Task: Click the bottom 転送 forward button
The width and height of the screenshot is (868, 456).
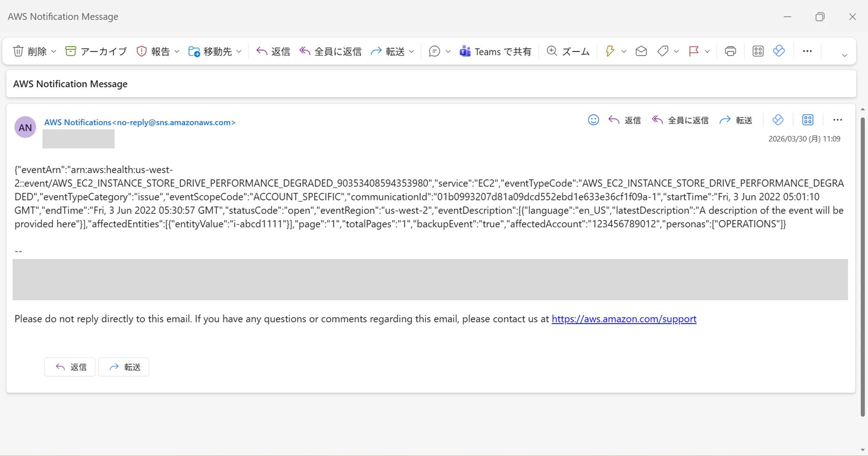Action: [x=124, y=367]
